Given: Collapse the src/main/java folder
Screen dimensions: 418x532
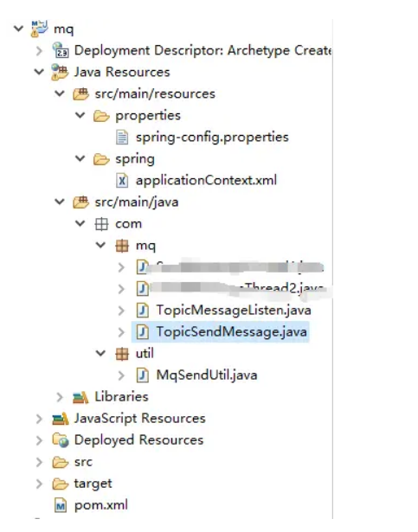Looking at the screenshot, I should (60, 202).
